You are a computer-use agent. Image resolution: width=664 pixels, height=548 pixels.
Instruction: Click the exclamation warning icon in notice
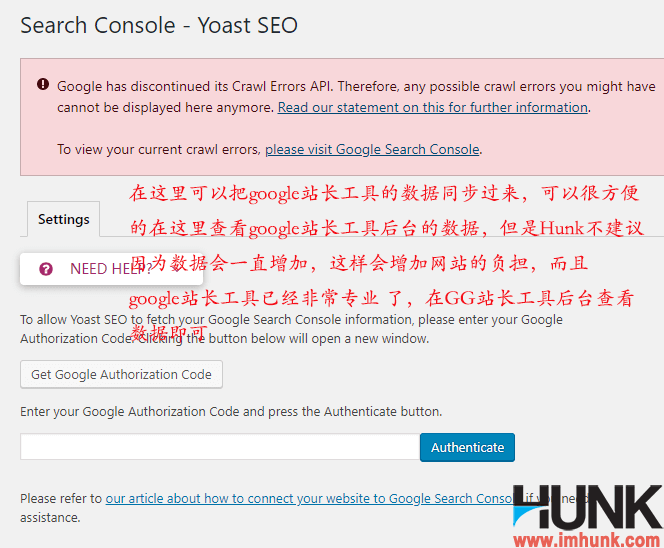43,84
